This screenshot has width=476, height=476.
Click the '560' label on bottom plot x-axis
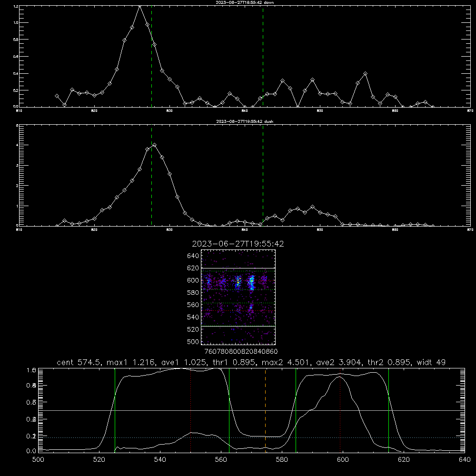(x=221, y=460)
